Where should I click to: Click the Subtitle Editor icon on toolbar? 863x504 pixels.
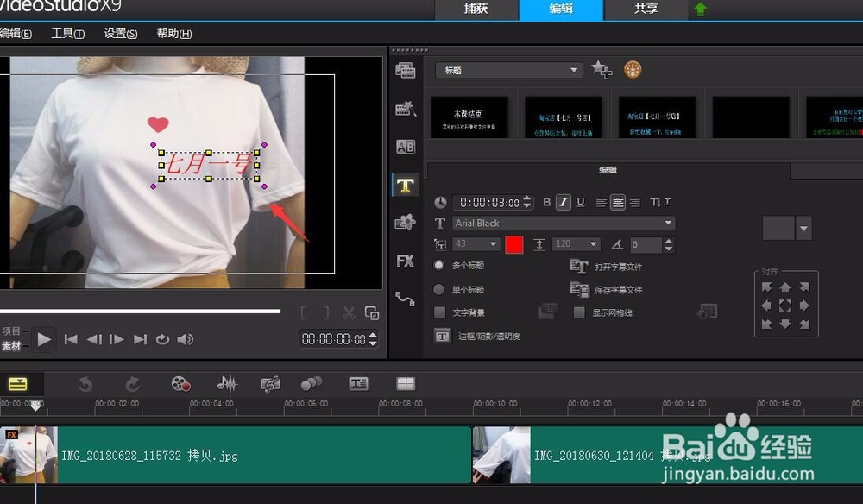(358, 383)
